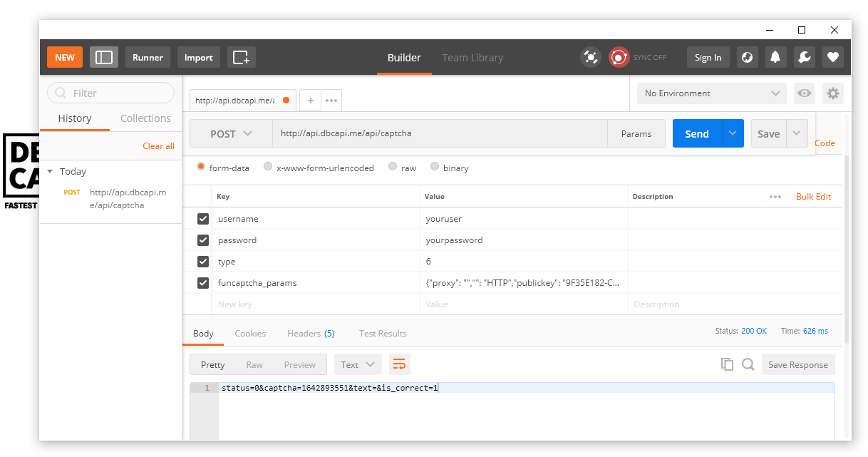Click the interceptor satellite icon

coord(590,58)
